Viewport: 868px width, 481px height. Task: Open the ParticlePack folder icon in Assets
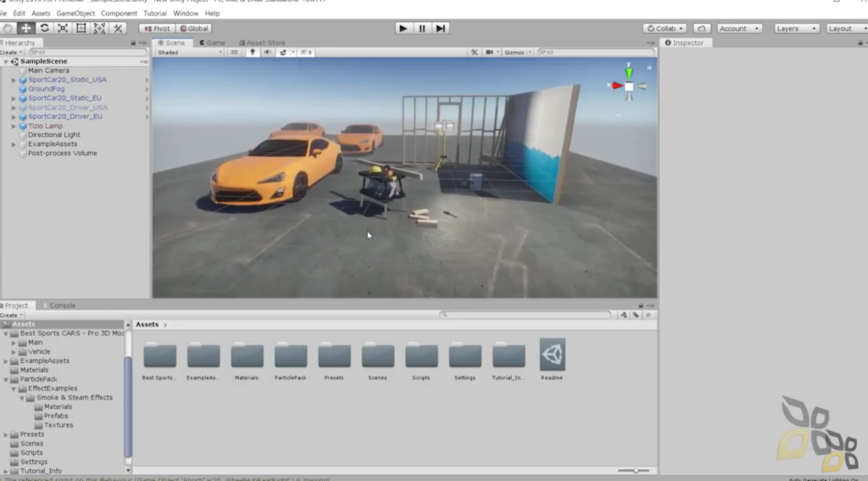point(291,355)
